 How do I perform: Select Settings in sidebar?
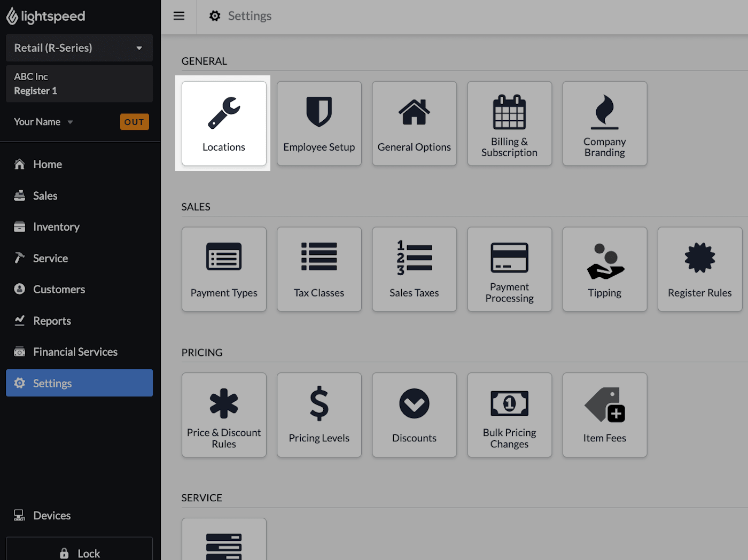pyautogui.click(x=79, y=383)
